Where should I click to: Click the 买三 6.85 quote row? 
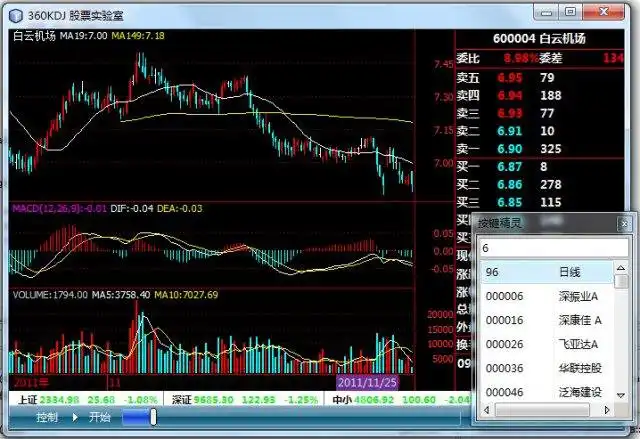(540, 202)
